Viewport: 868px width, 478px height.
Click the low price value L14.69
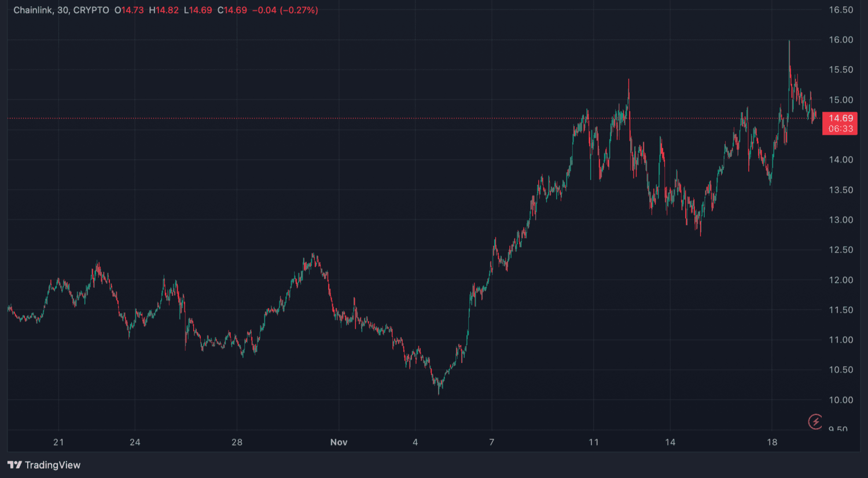(198, 10)
